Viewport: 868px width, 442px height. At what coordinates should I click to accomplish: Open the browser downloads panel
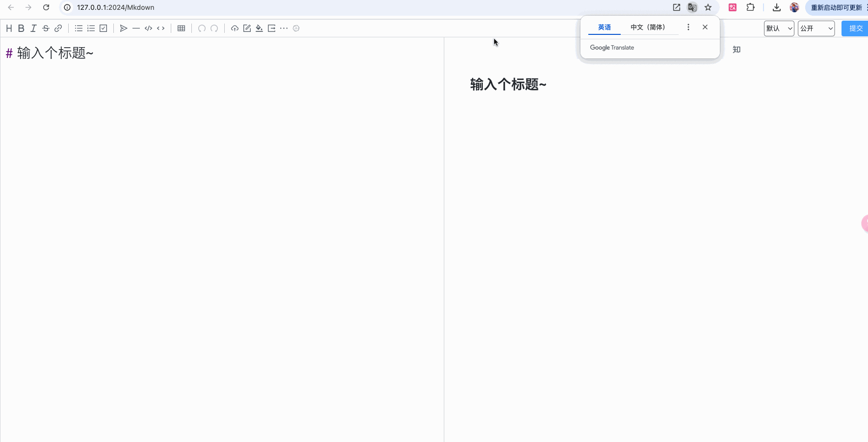[x=777, y=7]
